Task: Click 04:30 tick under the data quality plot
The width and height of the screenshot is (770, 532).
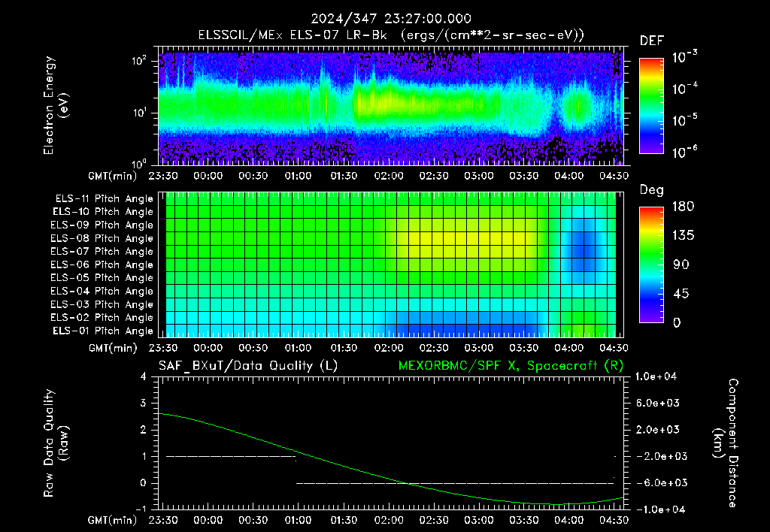Action: (614, 520)
